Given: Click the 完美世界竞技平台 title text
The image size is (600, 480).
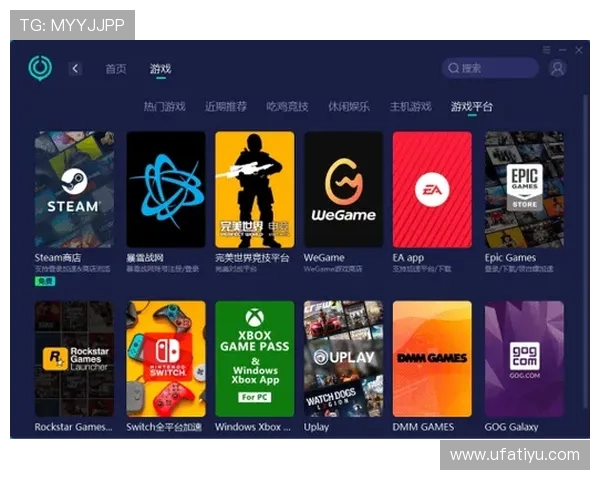Looking at the screenshot, I should tap(252, 258).
